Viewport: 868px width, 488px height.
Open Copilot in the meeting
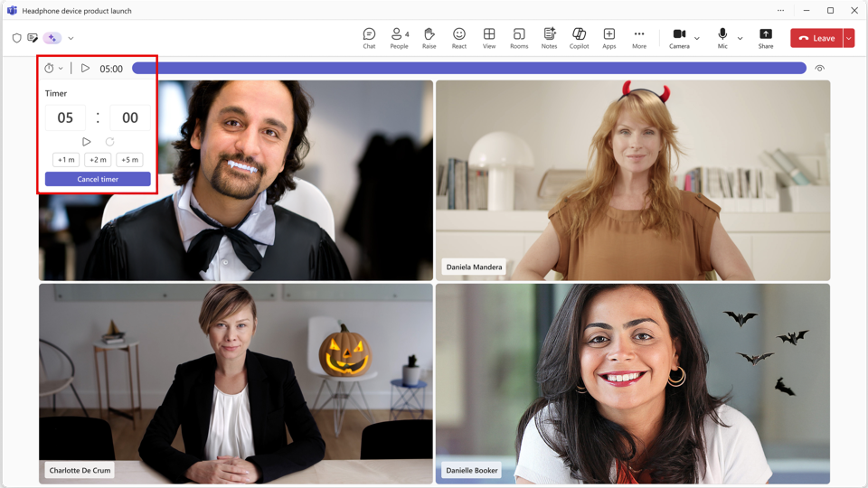[579, 38]
